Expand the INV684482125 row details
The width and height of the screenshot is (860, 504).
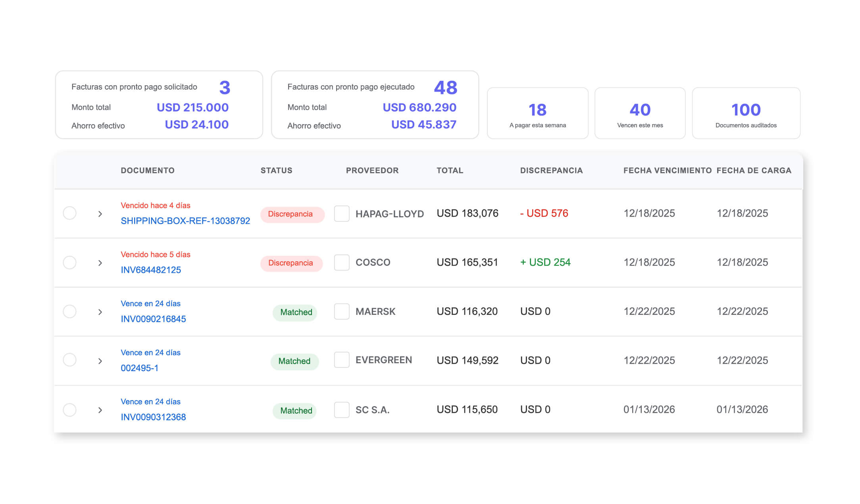[100, 263]
